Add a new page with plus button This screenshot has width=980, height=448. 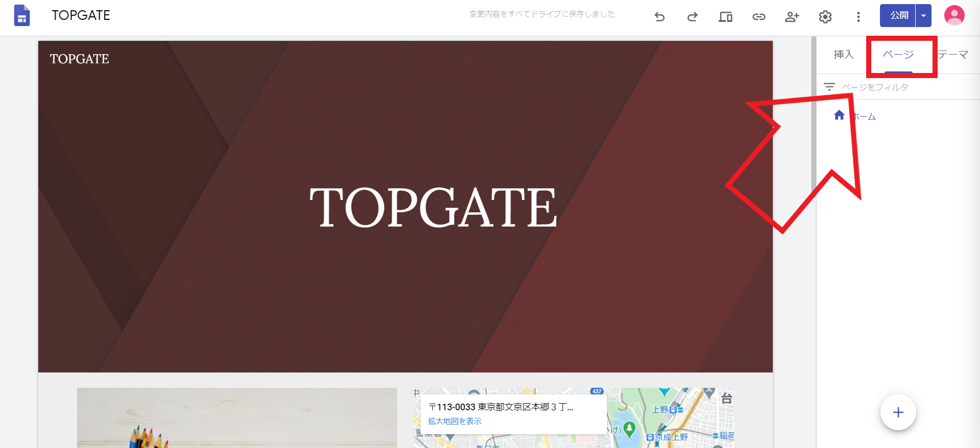click(898, 412)
